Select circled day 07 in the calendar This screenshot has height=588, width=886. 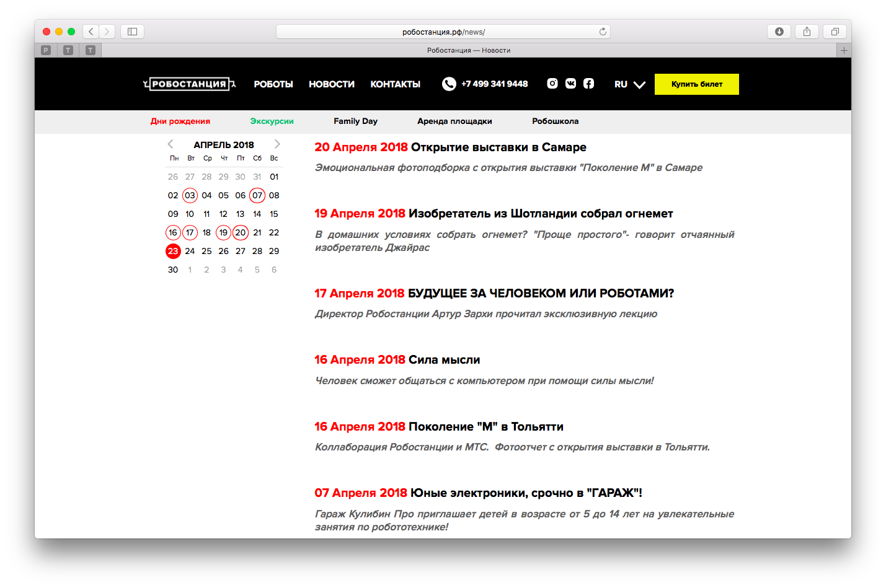257,195
